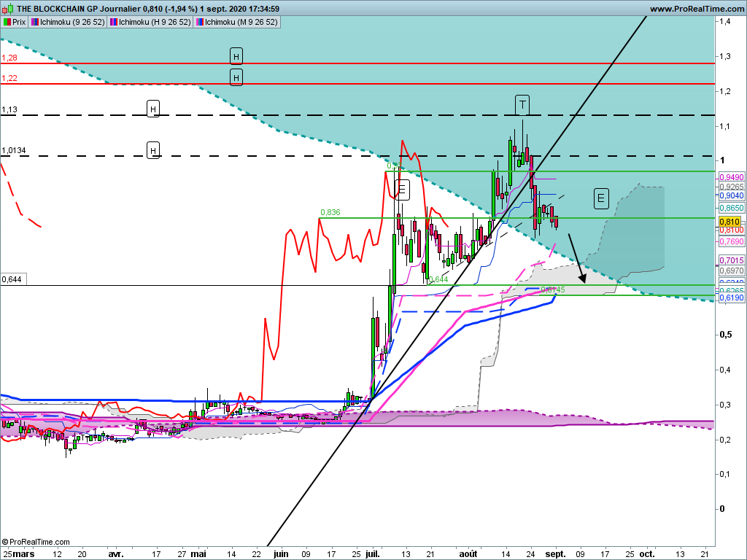Click the mai label on the date axis
This screenshot has height=560, width=747.
[198, 554]
